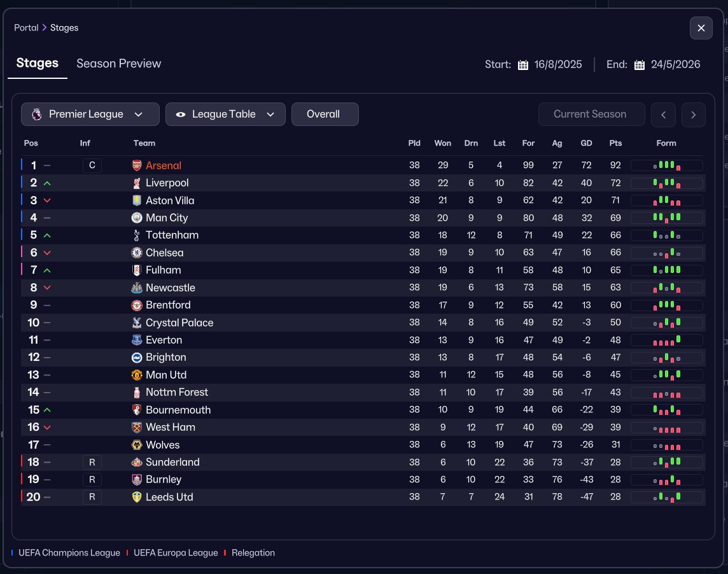Click Sunderland's relegation R badge

(x=92, y=462)
